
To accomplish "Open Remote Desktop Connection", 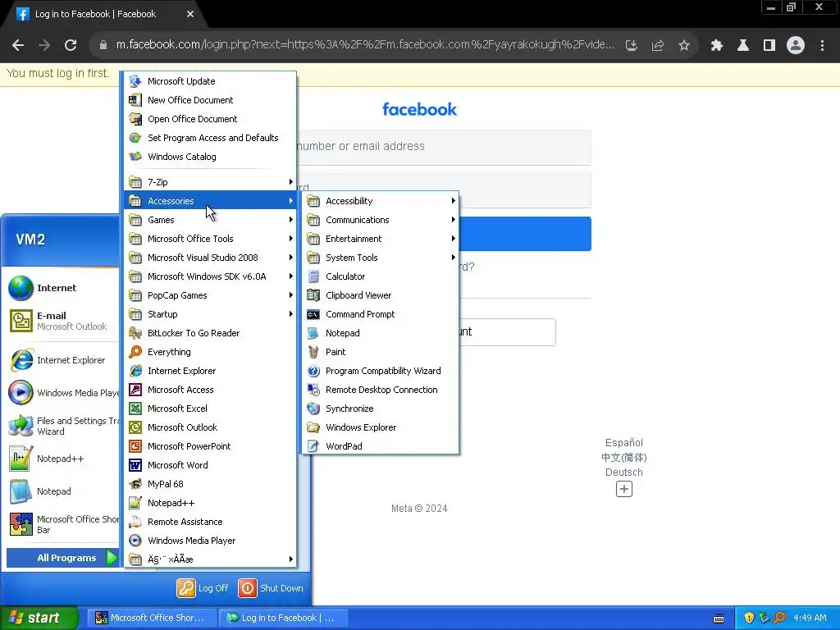I will 380,390.
